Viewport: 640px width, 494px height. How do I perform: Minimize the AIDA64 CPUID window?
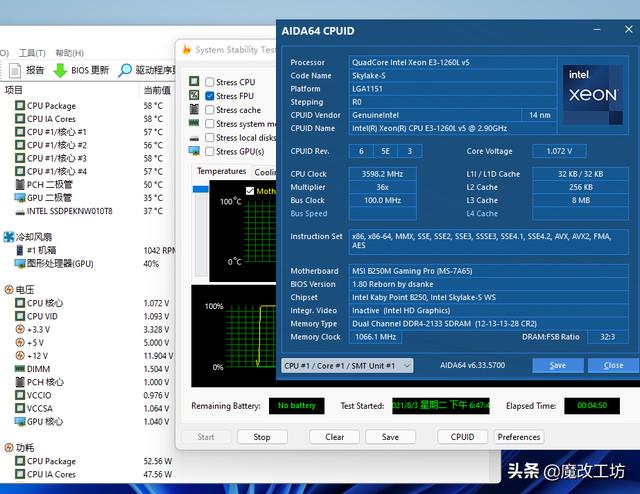click(597, 29)
